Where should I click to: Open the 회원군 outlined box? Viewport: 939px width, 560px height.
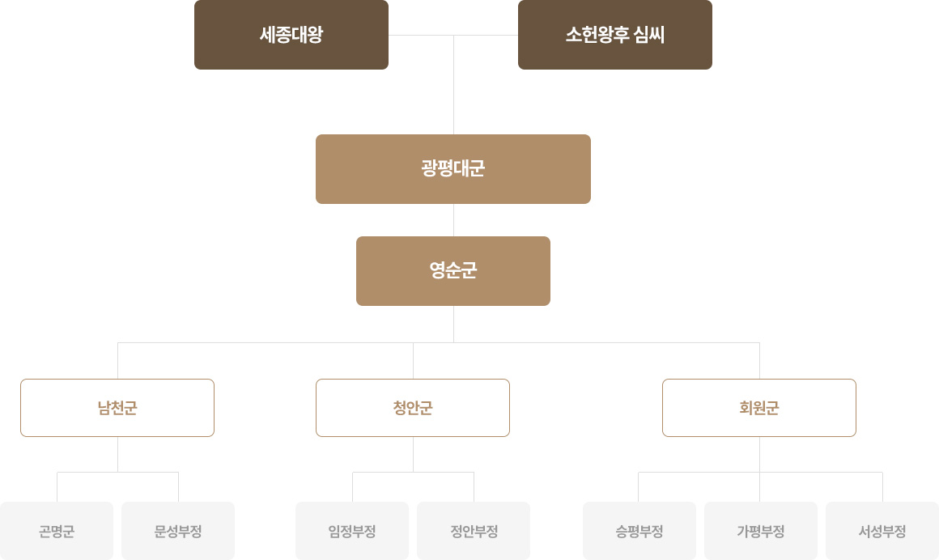click(x=759, y=408)
